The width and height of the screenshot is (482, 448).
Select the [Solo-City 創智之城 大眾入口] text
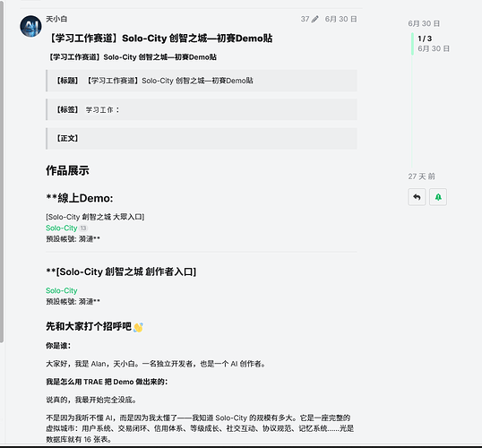pos(95,217)
